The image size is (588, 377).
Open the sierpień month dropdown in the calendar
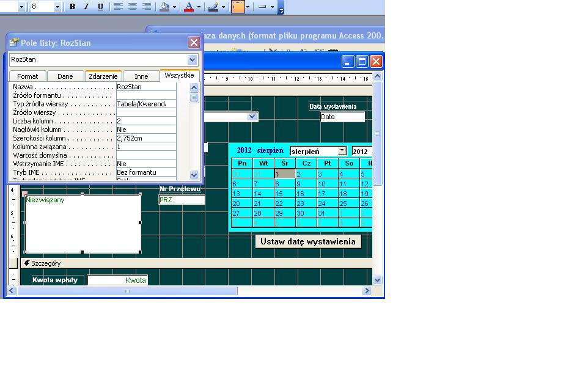tap(343, 150)
